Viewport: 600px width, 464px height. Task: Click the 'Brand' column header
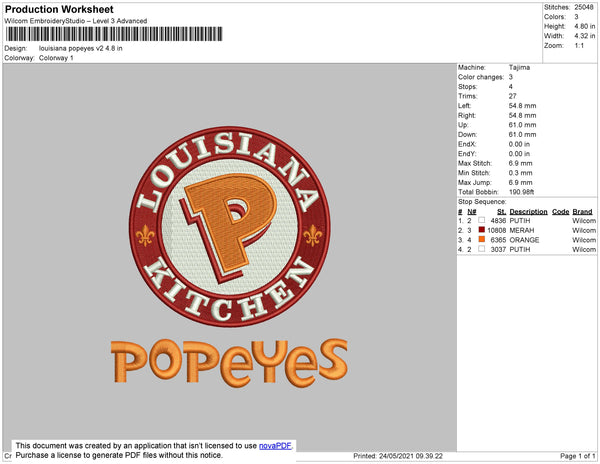pos(582,212)
